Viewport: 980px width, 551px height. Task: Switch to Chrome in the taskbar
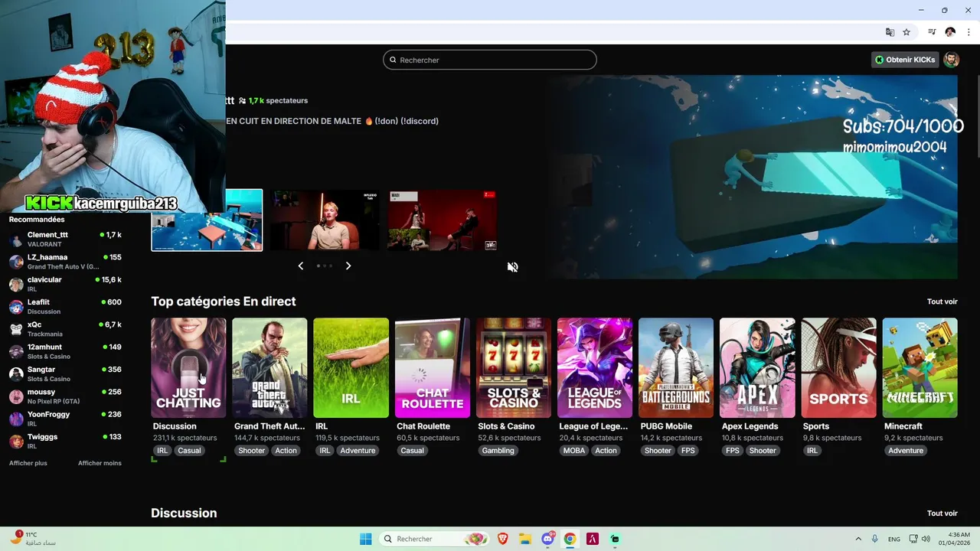[570, 539]
